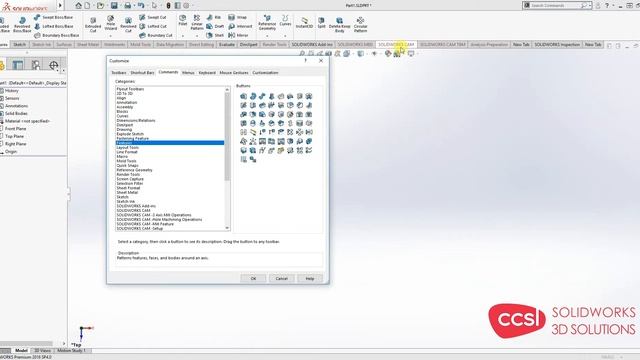
Task: Open Options gear icon in title bar
Action: pos(186,5)
